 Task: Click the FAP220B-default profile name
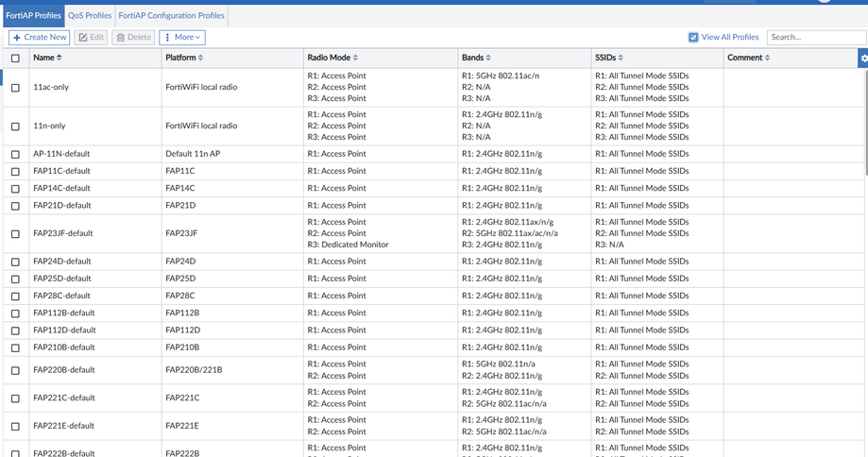point(64,369)
